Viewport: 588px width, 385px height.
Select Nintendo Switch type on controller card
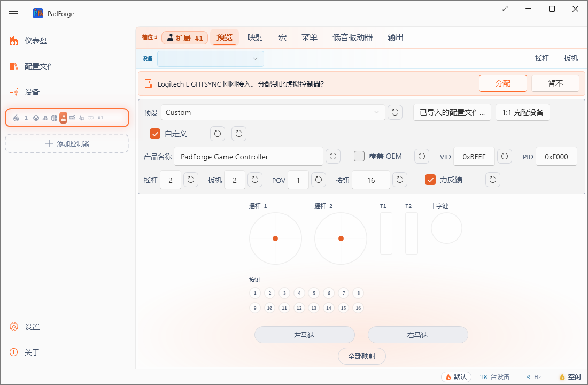pyautogui.click(x=55, y=118)
